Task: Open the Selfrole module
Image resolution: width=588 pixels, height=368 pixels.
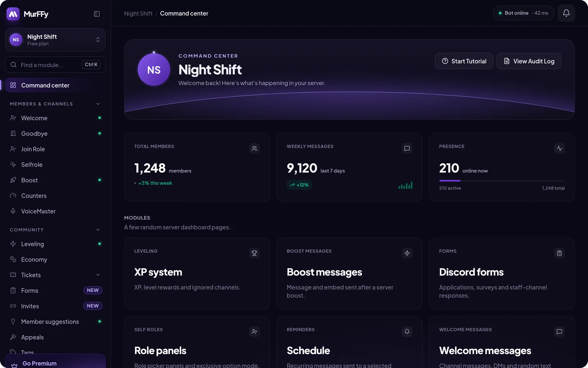Action: point(55,165)
